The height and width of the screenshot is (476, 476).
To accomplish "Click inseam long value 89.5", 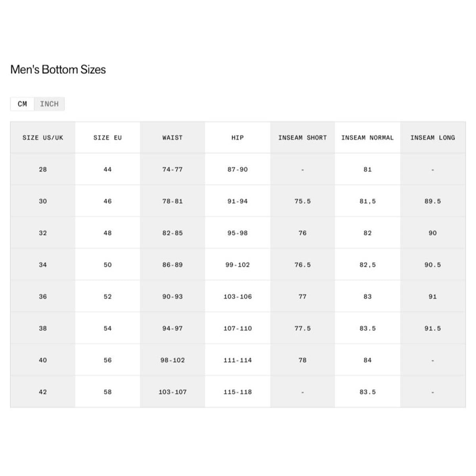I will pyautogui.click(x=433, y=201).
